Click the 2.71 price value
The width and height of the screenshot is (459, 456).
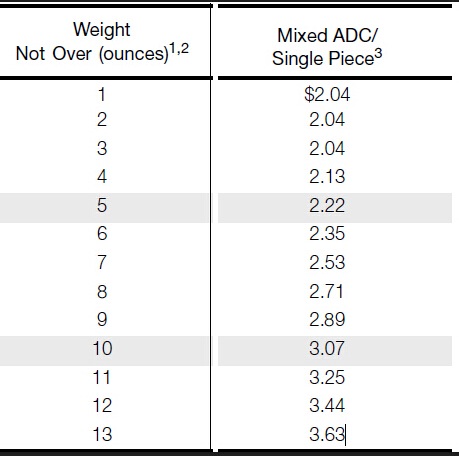click(326, 292)
